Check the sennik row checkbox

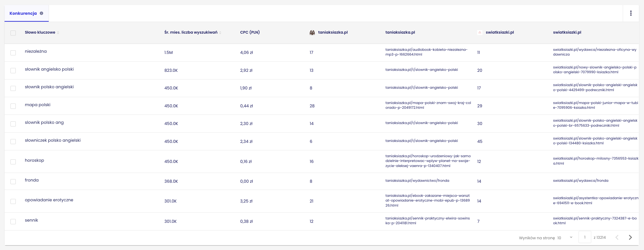13,221
